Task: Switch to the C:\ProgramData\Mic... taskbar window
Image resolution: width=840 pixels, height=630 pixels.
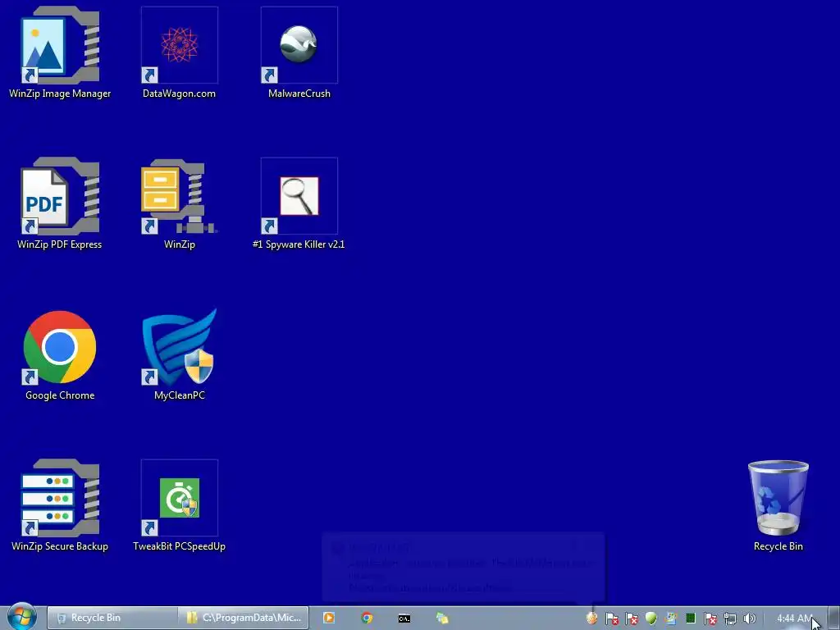Action: [244, 618]
